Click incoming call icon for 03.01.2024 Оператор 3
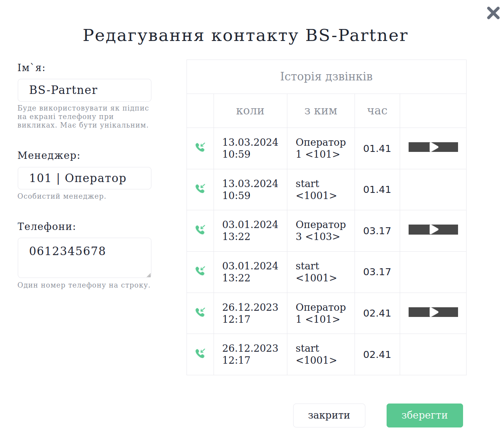 [x=200, y=230]
